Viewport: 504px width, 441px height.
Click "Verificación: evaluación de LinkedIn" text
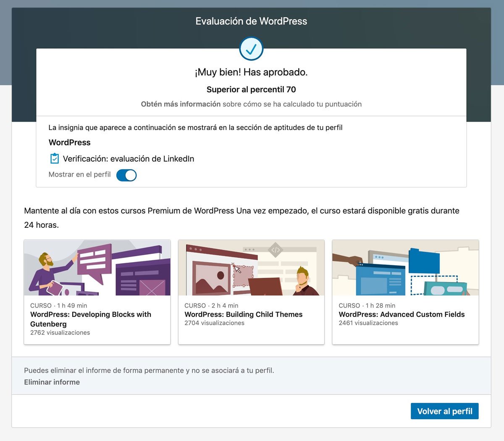point(128,159)
